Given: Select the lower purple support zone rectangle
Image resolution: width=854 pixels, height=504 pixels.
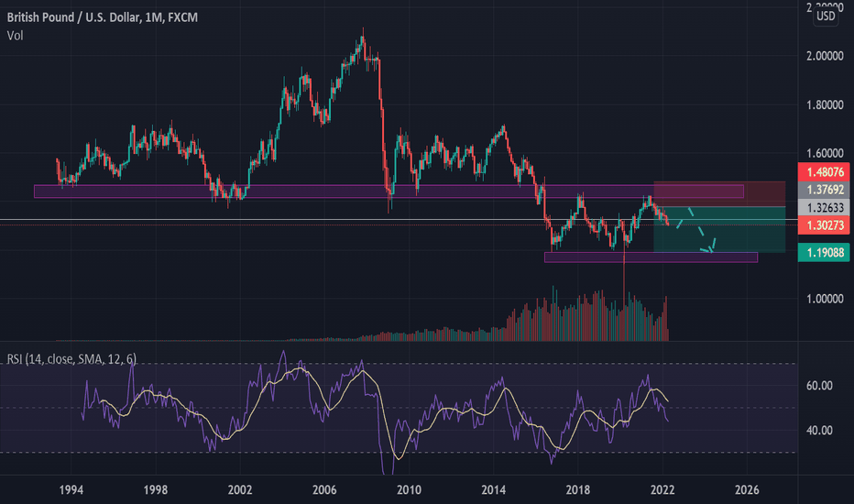Looking at the screenshot, I should (651, 257).
